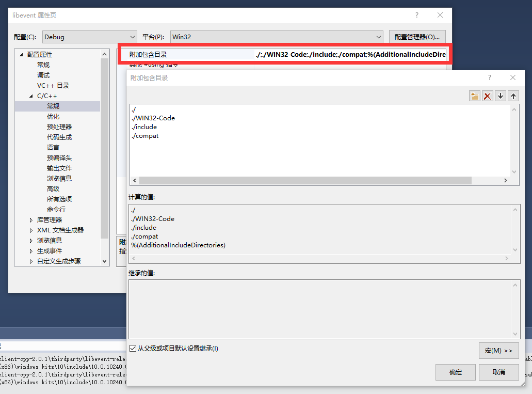The height and width of the screenshot is (394, 532).
Task: Disable 从父级或项目默认设置继承 checkbox
Action: tap(133, 349)
